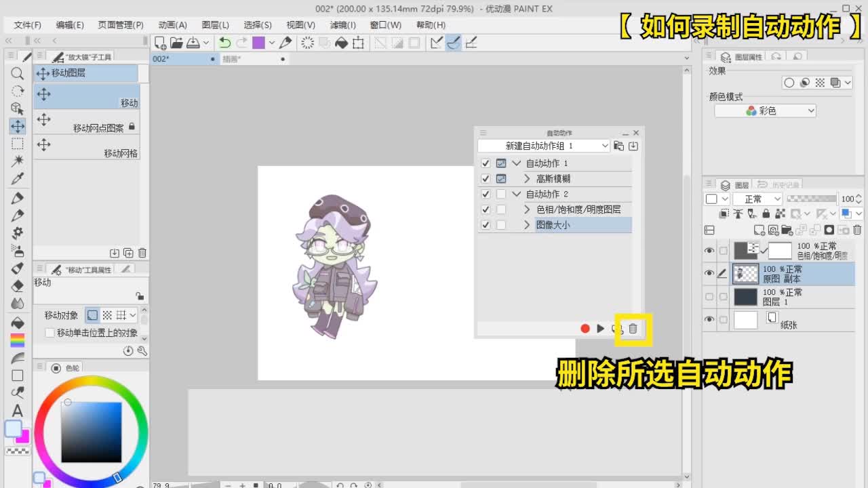
Task: Select the rectangle selection tool
Action: coord(18,144)
